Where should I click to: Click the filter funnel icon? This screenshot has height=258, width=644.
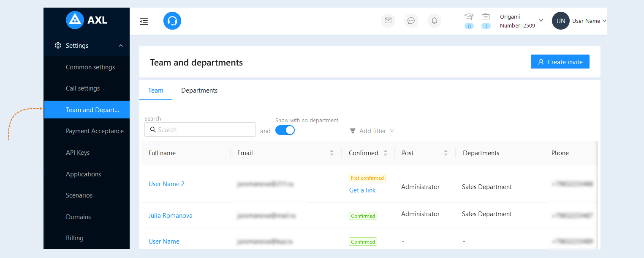[x=353, y=131]
